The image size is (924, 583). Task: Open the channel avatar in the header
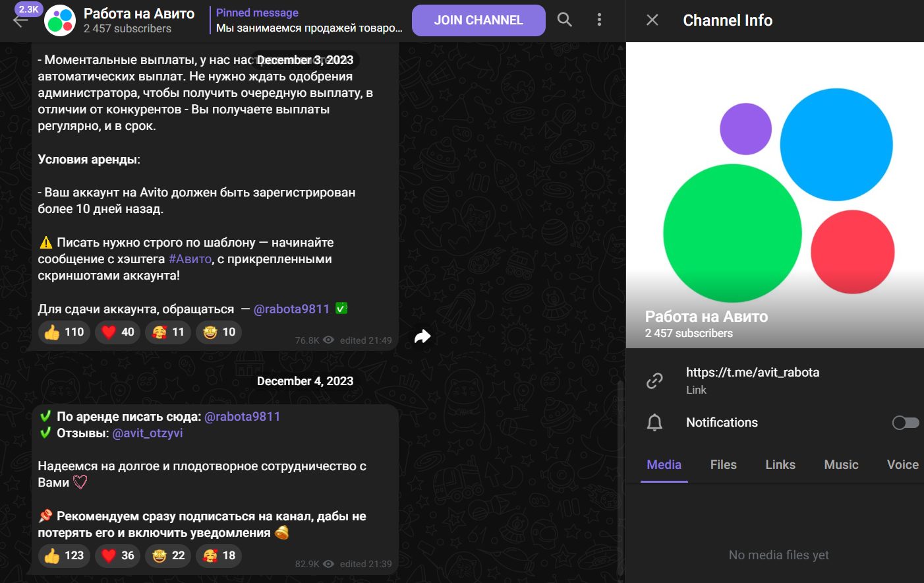click(x=60, y=20)
